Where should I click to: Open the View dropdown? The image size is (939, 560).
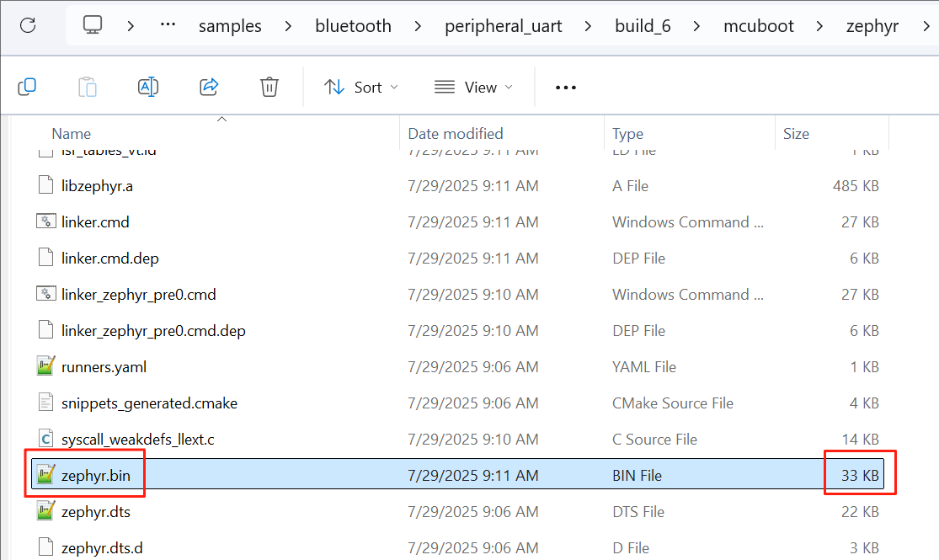[473, 88]
